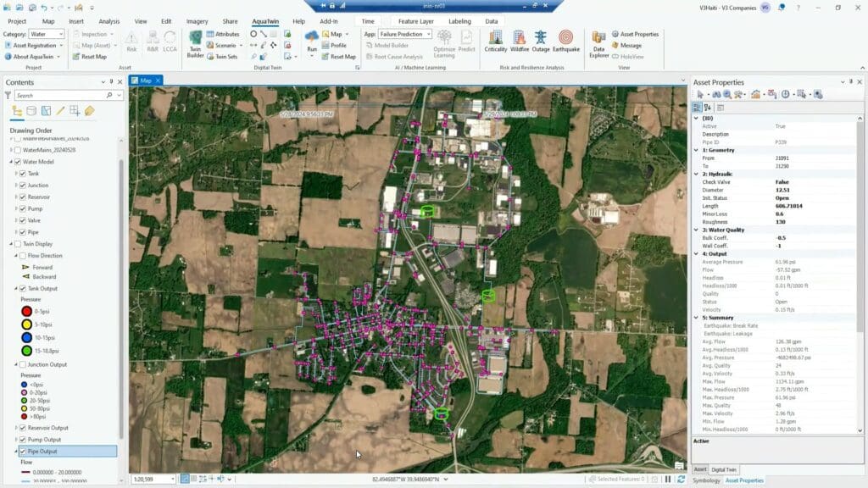
Task: Open the Twin Builder tool
Action: click(195, 44)
